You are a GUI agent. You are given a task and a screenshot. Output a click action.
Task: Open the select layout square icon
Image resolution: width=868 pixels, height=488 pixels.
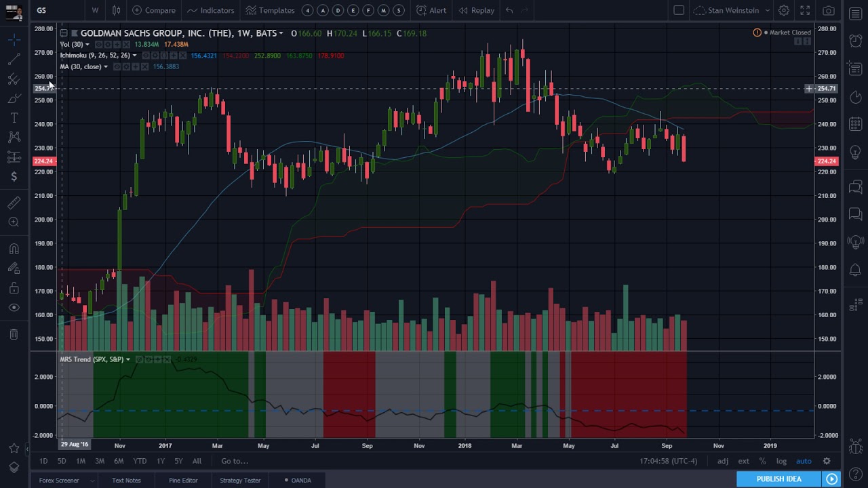point(679,10)
